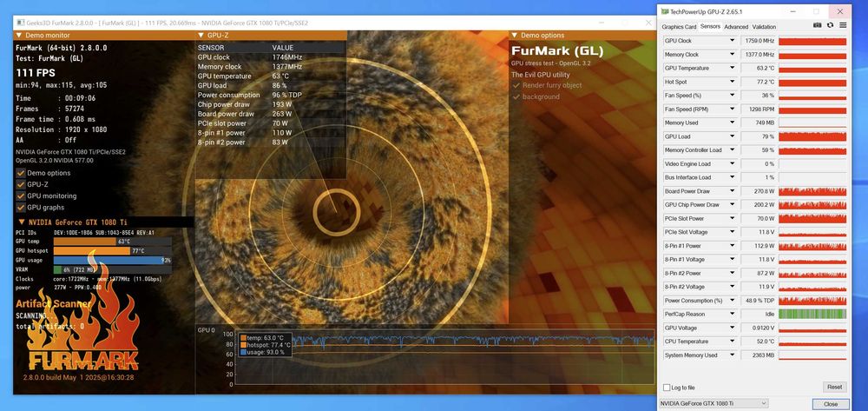Open the Bus Interface Load dropdown
The height and width of the screenshot is (411, 868).
tap(733, 178)
